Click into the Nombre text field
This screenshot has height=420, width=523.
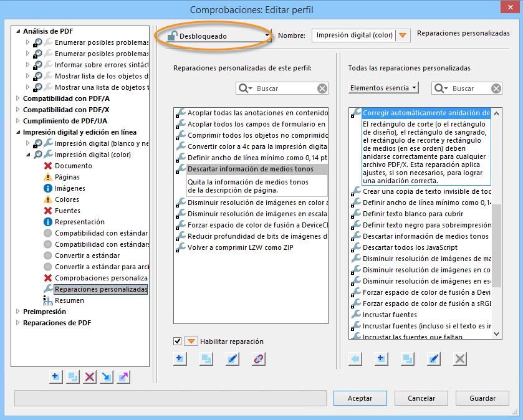click(354, 36)
